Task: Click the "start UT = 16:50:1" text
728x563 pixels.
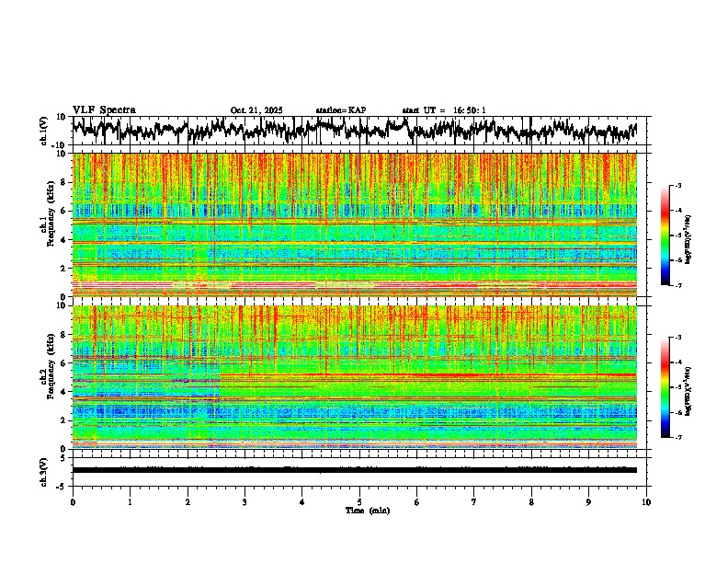Action: (x=444, y=110)
